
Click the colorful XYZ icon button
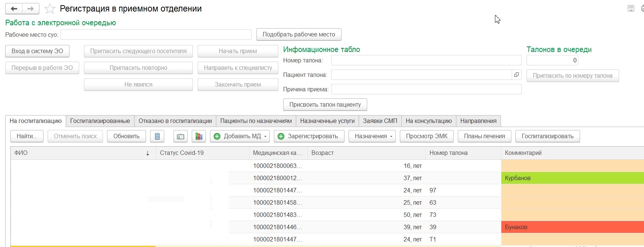coord(199,136)
